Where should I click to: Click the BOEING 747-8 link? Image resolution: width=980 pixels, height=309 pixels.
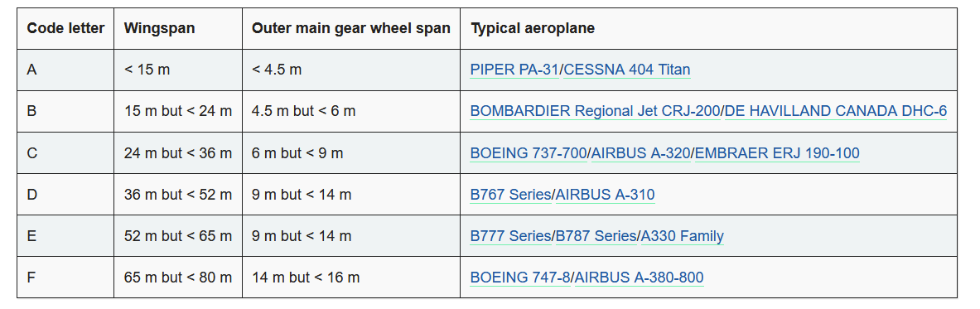[x=520, y=278]
